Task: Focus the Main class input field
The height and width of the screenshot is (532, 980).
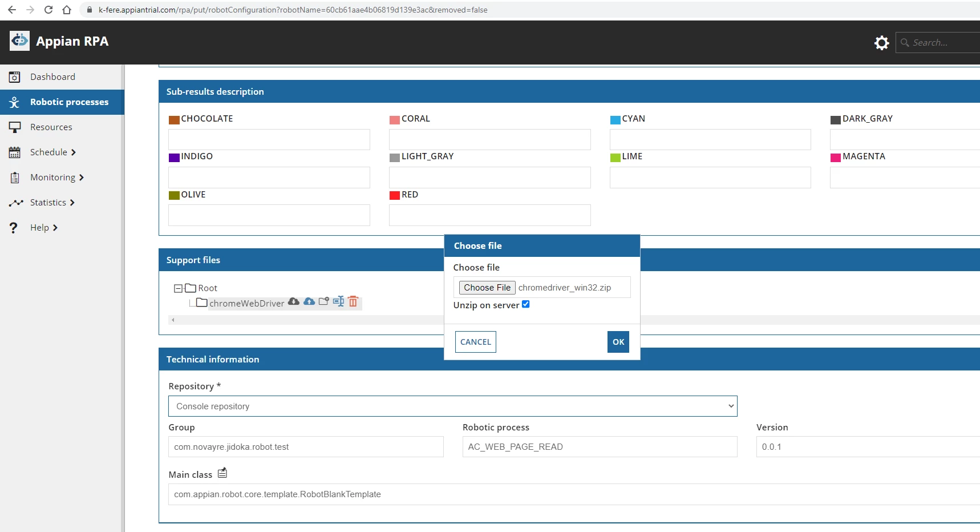Action: [x=574, y=494]
